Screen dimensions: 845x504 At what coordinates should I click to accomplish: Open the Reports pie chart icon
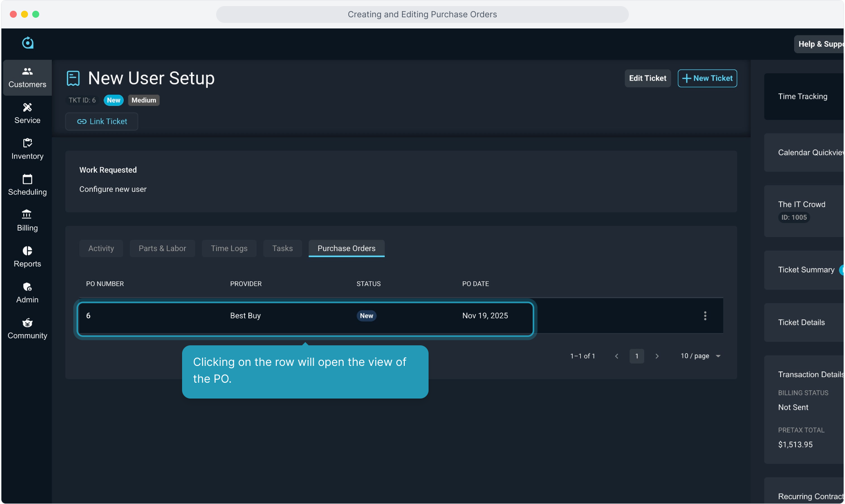pyautogui.click(x=27, y=251)
